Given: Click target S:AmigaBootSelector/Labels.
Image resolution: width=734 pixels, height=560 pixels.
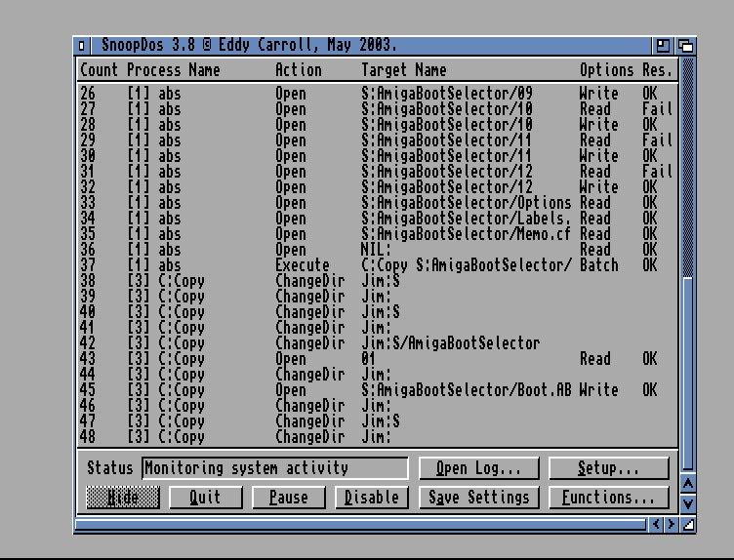Looking at the screenshot, I should coord(467,219).
